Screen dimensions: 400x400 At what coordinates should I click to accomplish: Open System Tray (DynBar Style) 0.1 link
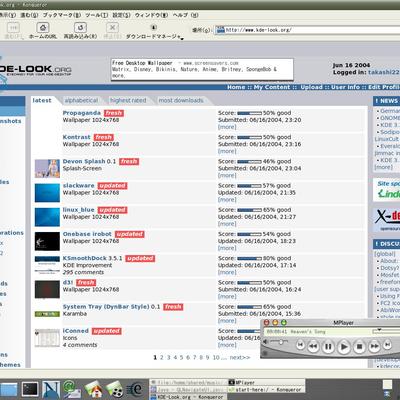point(111,307)
